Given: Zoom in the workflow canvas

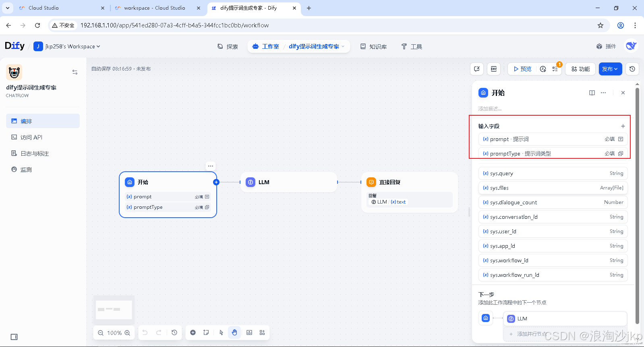Looking at the screenshot, I should click(127, 333).
